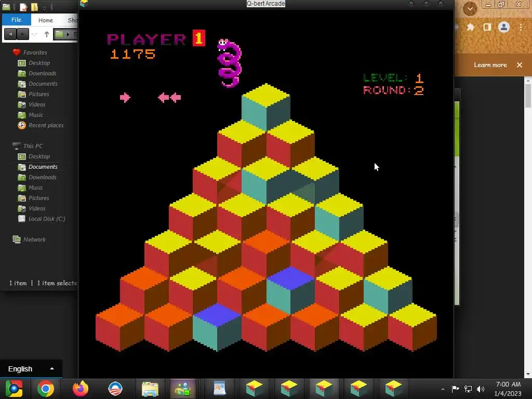This screenshot has height=399, width=532.
Task: Switch to the first Q-bert cube taskbar instance
Action: tap(255, 389)
